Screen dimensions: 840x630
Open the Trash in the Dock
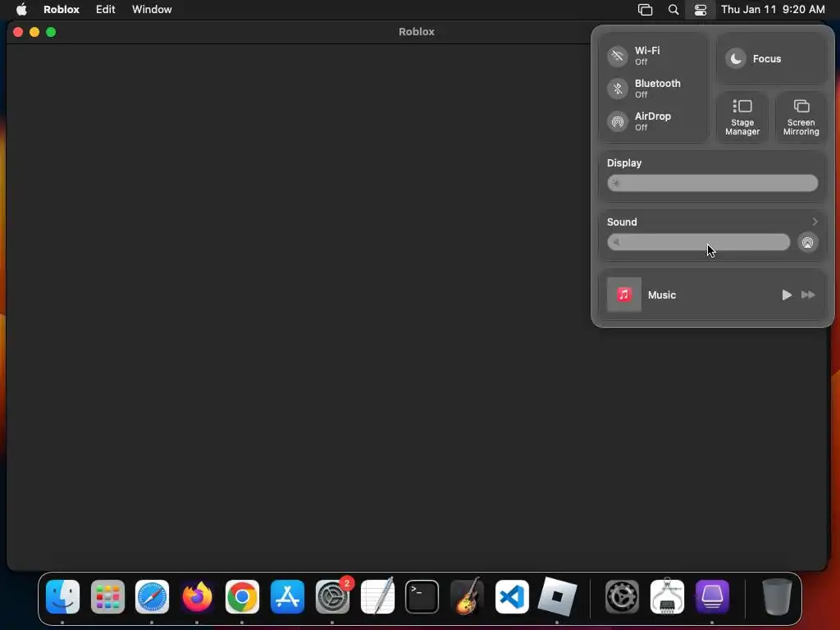point(777,597)
